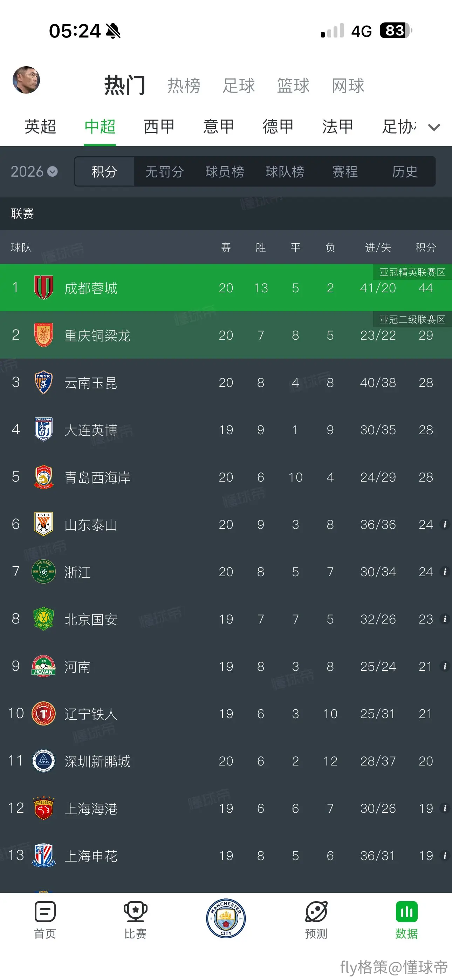Open the user profile avatar
This screenshot has width=452, height=980.
pos(26,80)
